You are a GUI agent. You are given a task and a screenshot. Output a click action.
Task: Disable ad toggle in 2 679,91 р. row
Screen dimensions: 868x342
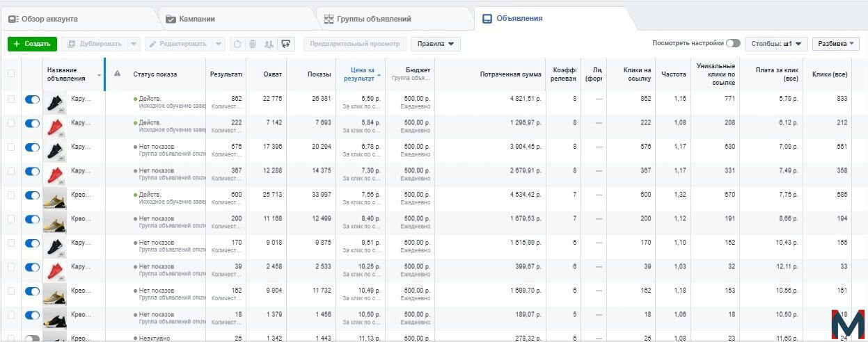tap(32, 171)
